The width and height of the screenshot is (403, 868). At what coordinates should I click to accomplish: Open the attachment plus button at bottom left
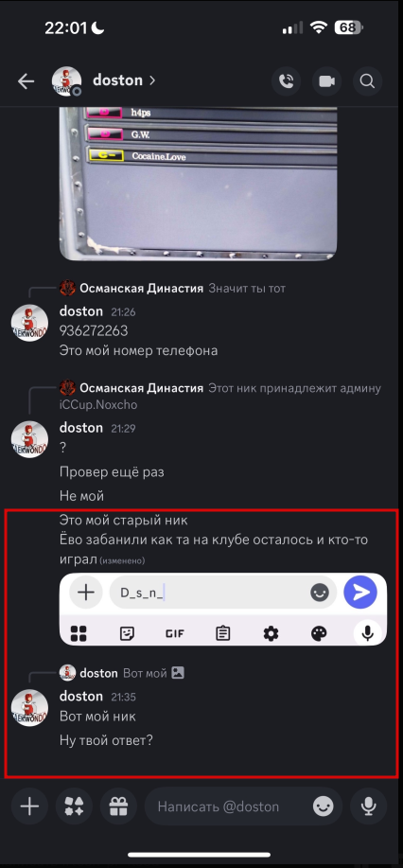click(x=29, y=806)
